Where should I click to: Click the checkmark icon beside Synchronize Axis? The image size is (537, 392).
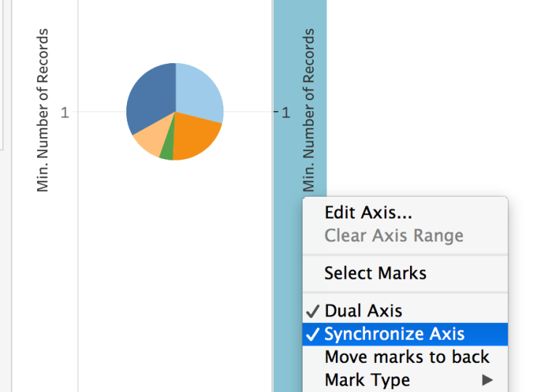[313, 334]
